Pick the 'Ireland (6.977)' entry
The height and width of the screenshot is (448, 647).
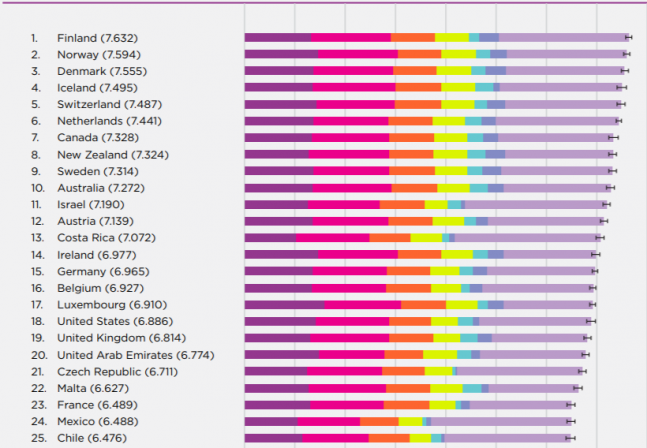pos(97,255)
